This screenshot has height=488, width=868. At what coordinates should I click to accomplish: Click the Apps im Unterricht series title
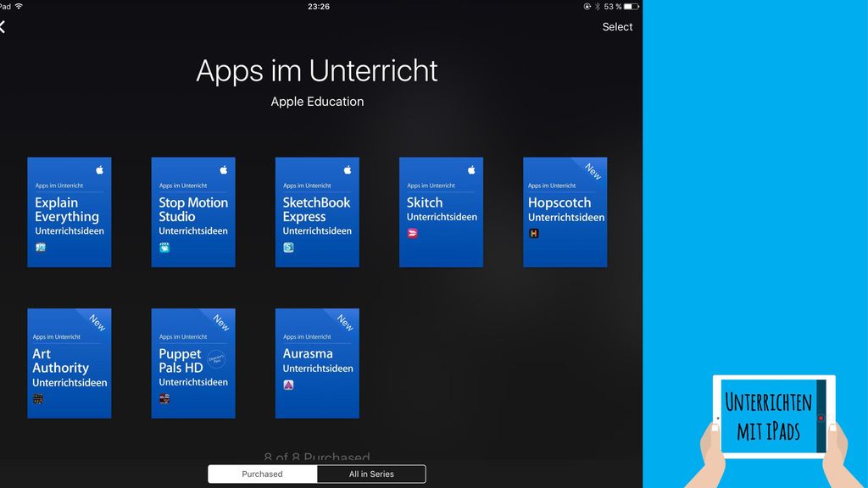click(x=317, y=70)
